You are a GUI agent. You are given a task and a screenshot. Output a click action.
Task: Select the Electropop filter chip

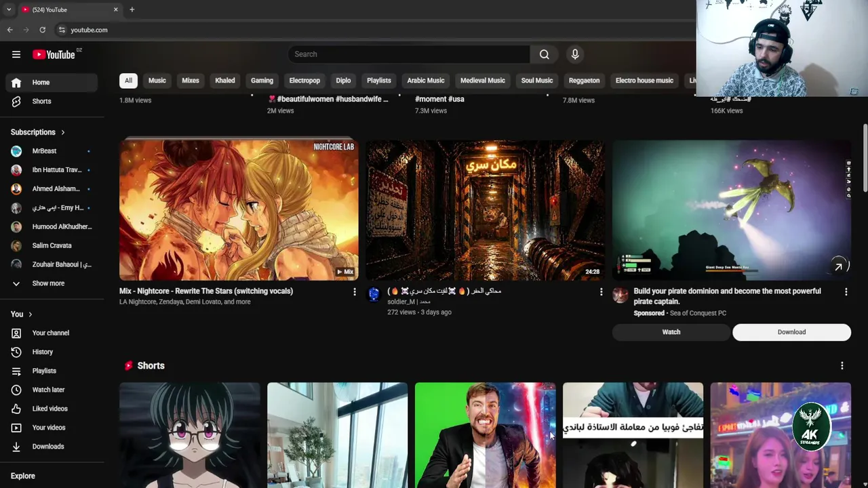pos(304,81)
